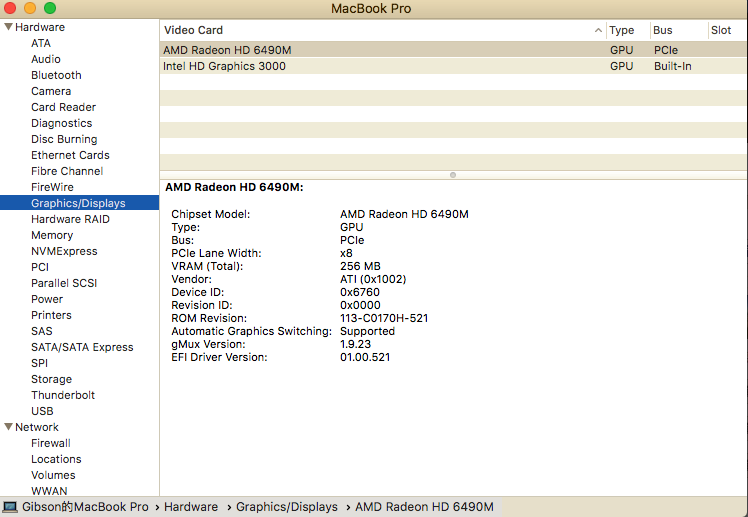Click the gMux Version value 1.9.23
The height and width of the screenshot is (517, 748).
point(355,344)
